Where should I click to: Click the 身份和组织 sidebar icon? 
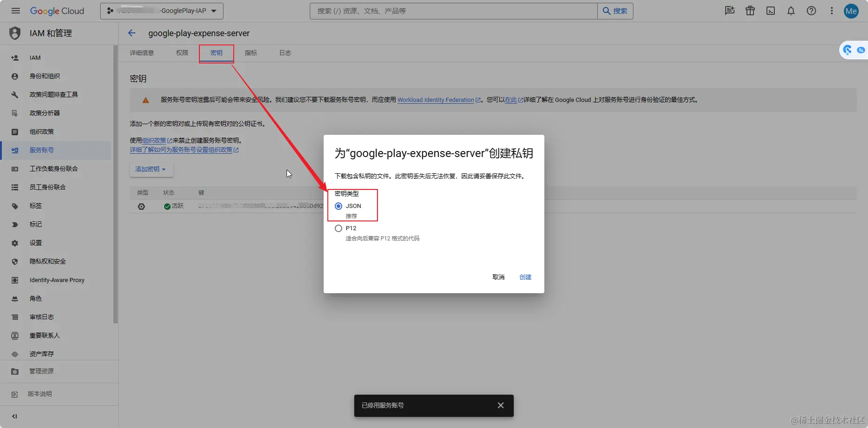coord(15,76)
